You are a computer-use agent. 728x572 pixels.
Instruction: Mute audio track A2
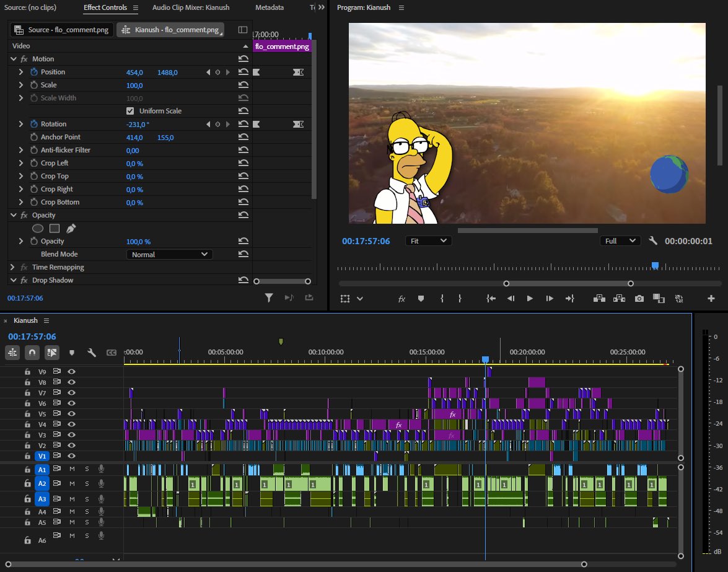[71, 484]
